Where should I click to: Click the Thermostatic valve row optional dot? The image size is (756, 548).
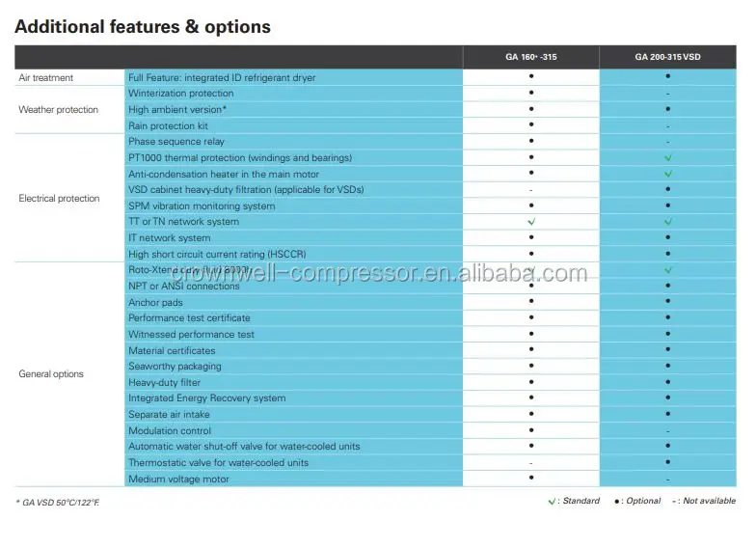(x=667, y=463)
